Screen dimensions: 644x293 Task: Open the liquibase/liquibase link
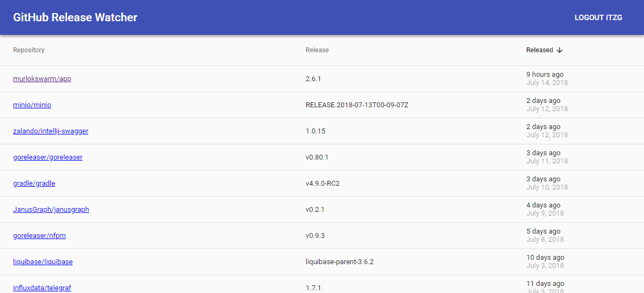pyautogui.click(x=42, y=262)
